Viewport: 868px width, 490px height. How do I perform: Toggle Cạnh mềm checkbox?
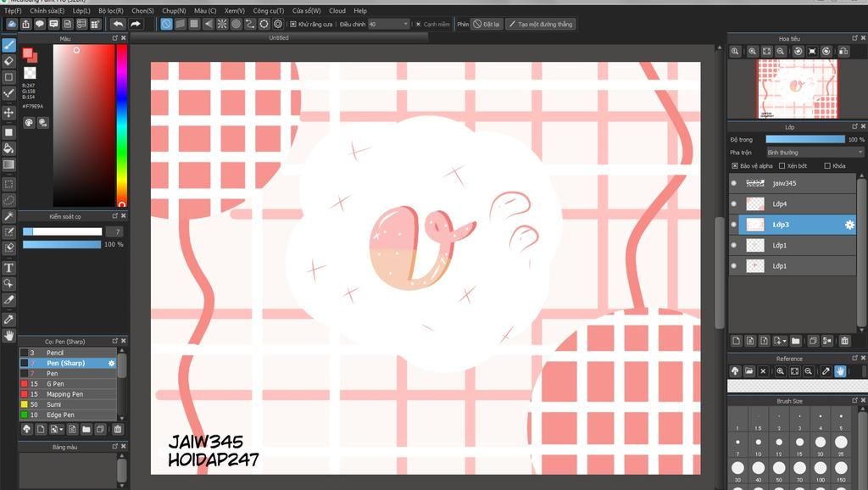(419, 25)
